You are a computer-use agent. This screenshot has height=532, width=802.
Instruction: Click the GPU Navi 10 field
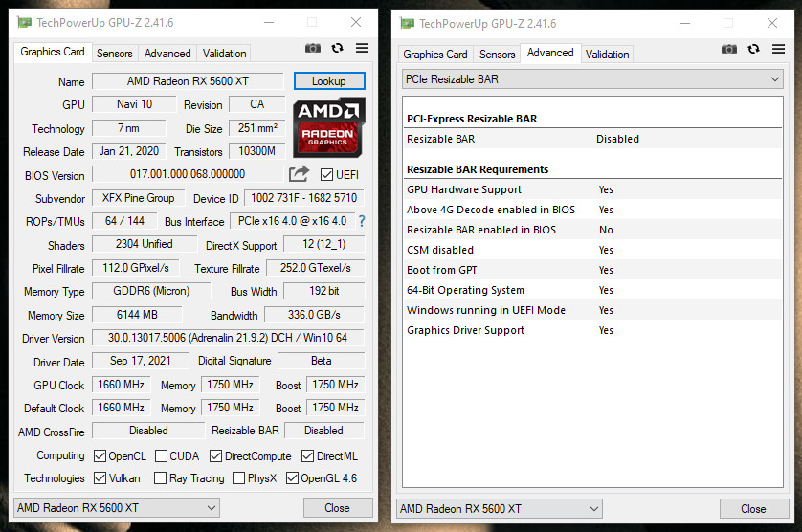pyautogui.click(x=134, y=104)
